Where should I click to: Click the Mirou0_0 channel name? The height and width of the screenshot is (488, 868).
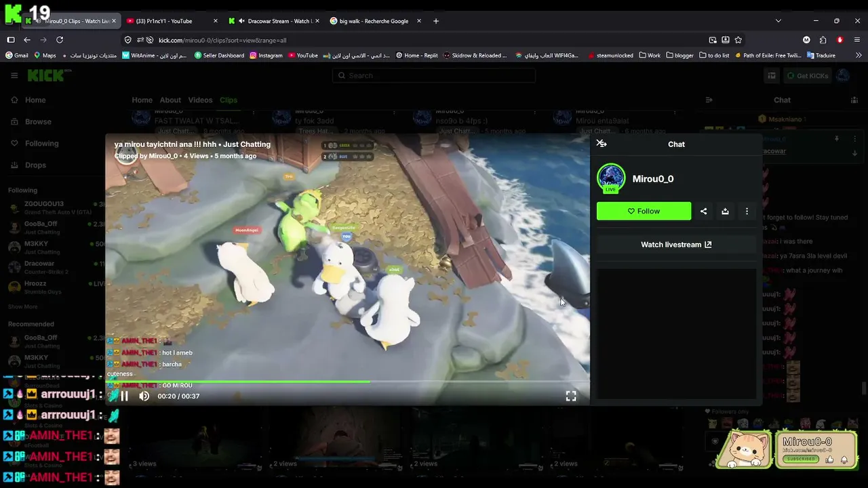coord(653,179)
